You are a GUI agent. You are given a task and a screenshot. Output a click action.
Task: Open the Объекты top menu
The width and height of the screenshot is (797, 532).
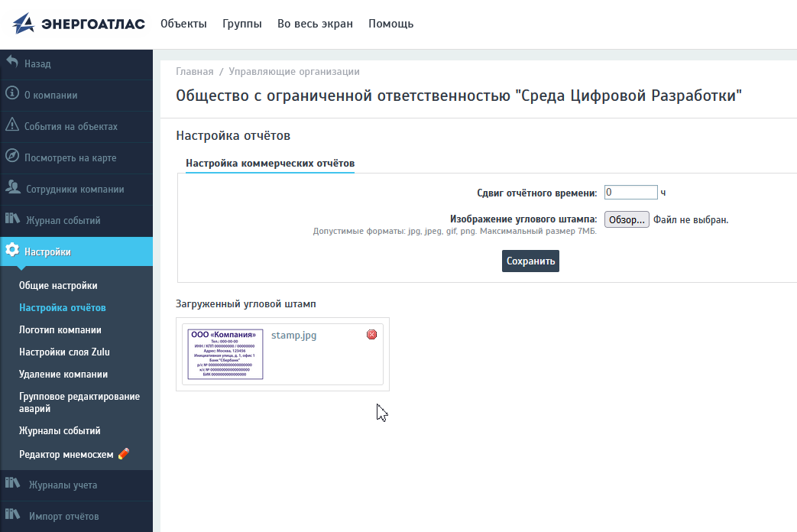coord(183,24)
